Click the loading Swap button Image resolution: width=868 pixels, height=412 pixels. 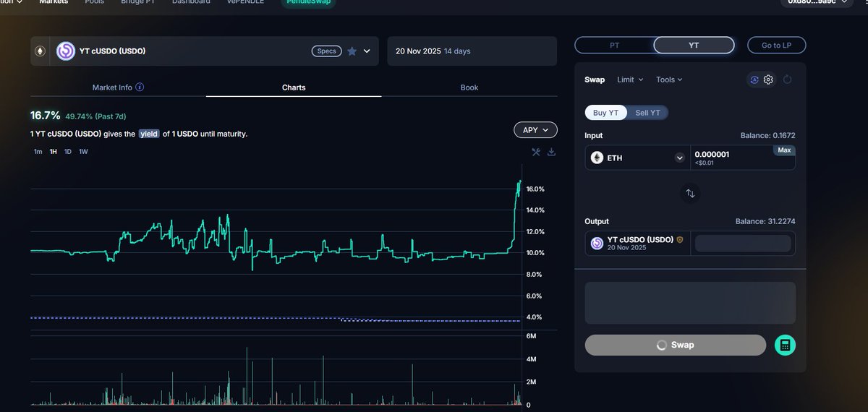[x=675, y=345]
